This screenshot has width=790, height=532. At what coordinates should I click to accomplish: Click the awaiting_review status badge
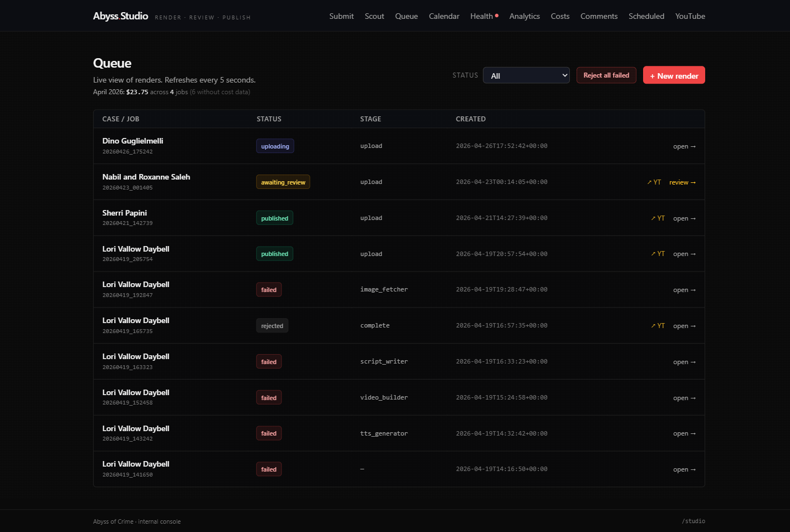coord(283,182)
